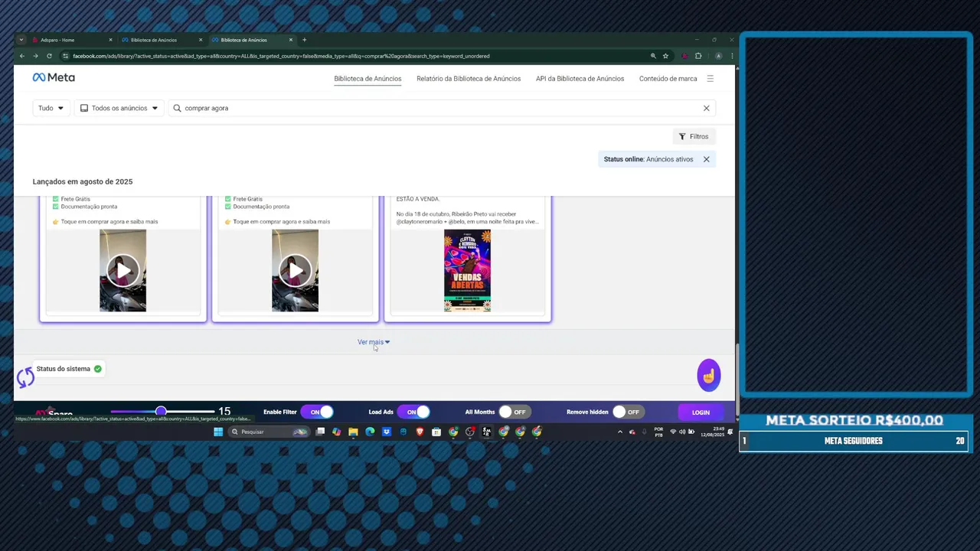The height and width of the screenshot is (551, 980).
Task: Click the slider track left of 15
Action: 162,412
